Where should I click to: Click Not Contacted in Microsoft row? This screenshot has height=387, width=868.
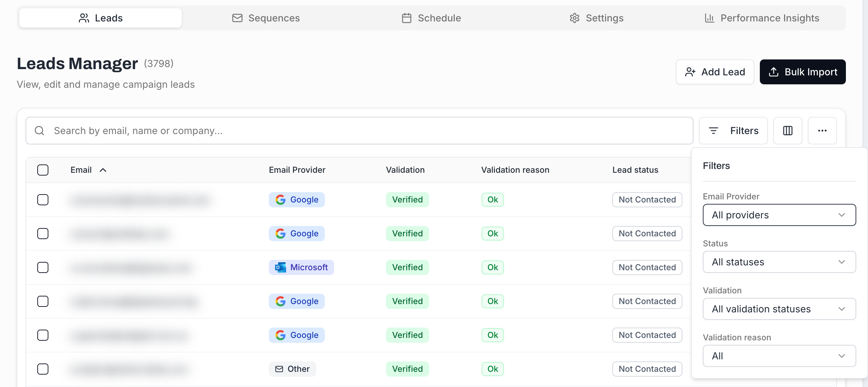point(647,267)
